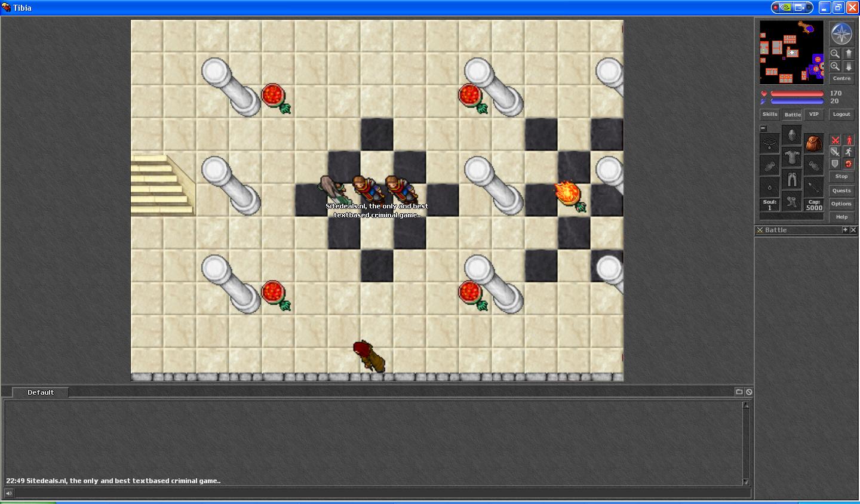Switch to the Default chat tab

point(41,392)
